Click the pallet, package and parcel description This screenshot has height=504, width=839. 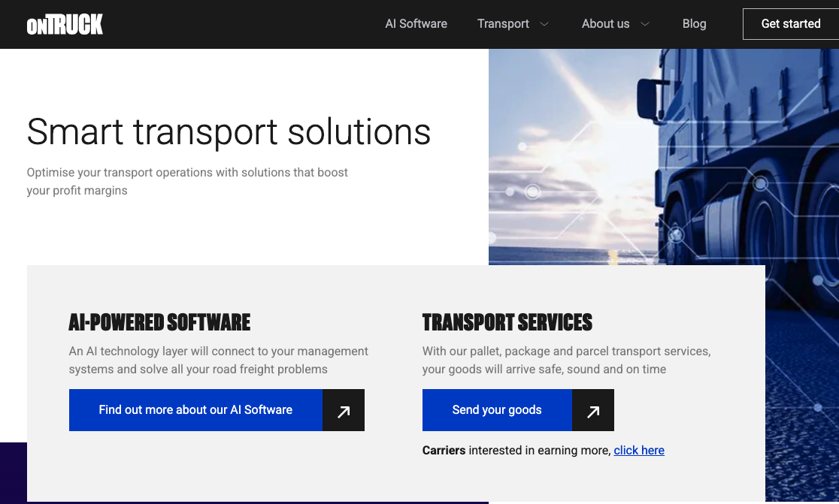click(567, 361)
